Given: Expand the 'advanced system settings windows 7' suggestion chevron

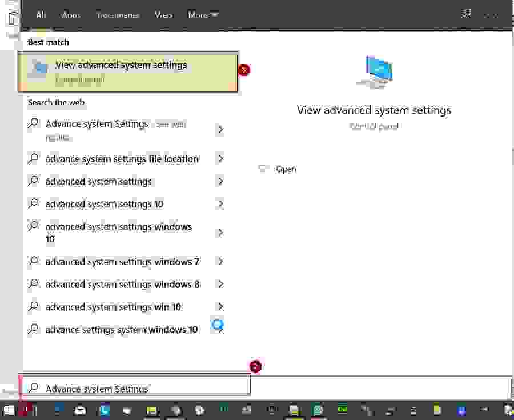Looking at the screenshot, I should click(220, 261).
